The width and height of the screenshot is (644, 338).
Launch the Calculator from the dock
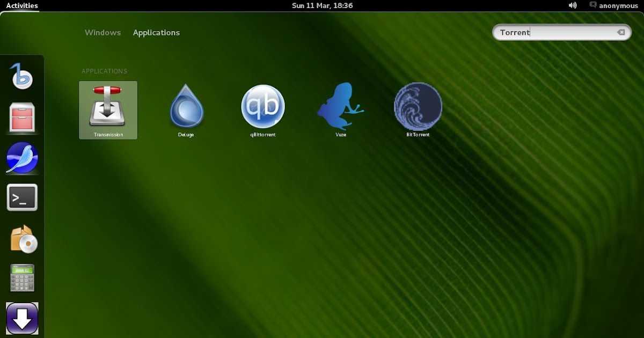pyautogui.click(x=22, y=277)
